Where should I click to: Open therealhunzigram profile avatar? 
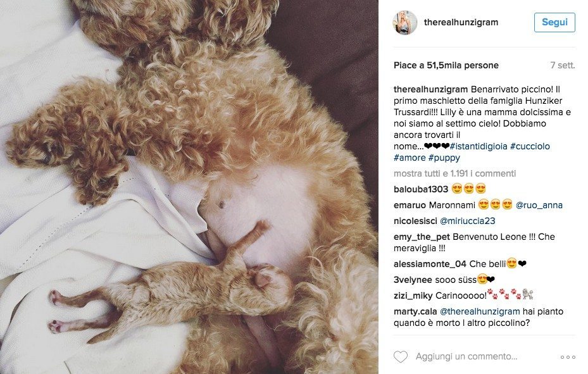point(404,23)
